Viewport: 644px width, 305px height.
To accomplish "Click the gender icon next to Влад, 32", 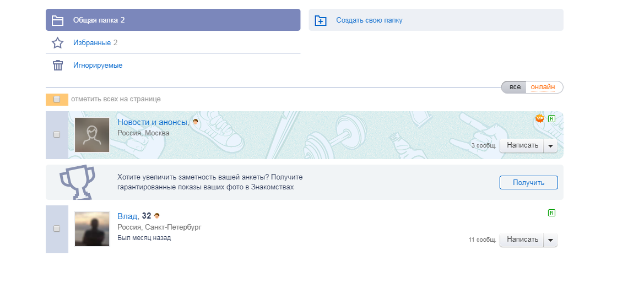I will point(157,216).
